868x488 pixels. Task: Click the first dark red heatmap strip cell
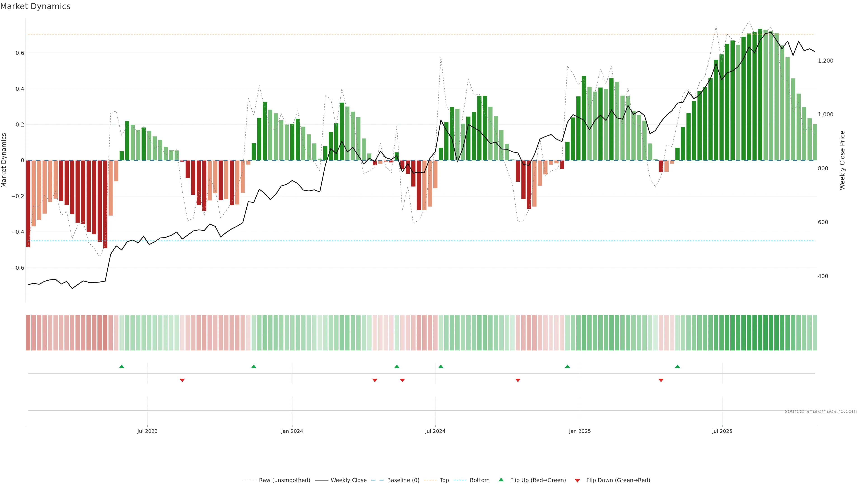(28, 333)
